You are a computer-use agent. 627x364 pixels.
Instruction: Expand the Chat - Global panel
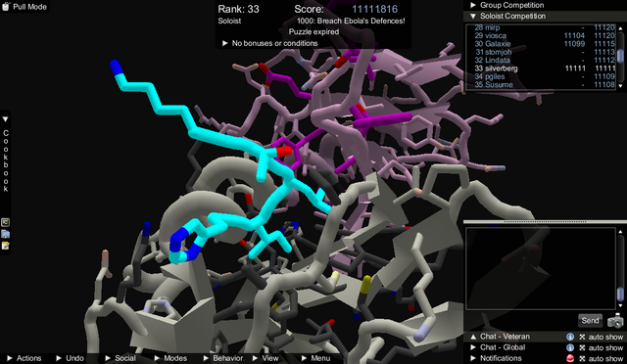click(x=473, y=347)
